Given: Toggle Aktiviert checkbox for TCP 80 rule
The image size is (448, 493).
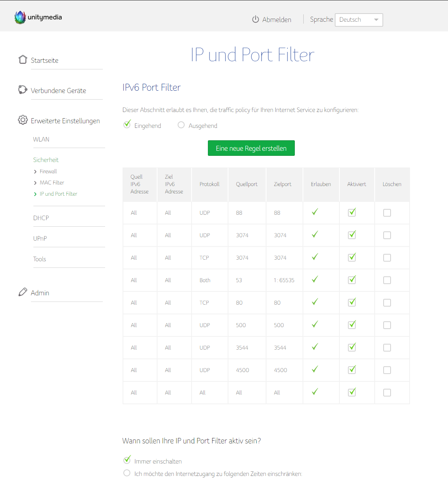Looking at the screenshot, I should pos(352,302).
